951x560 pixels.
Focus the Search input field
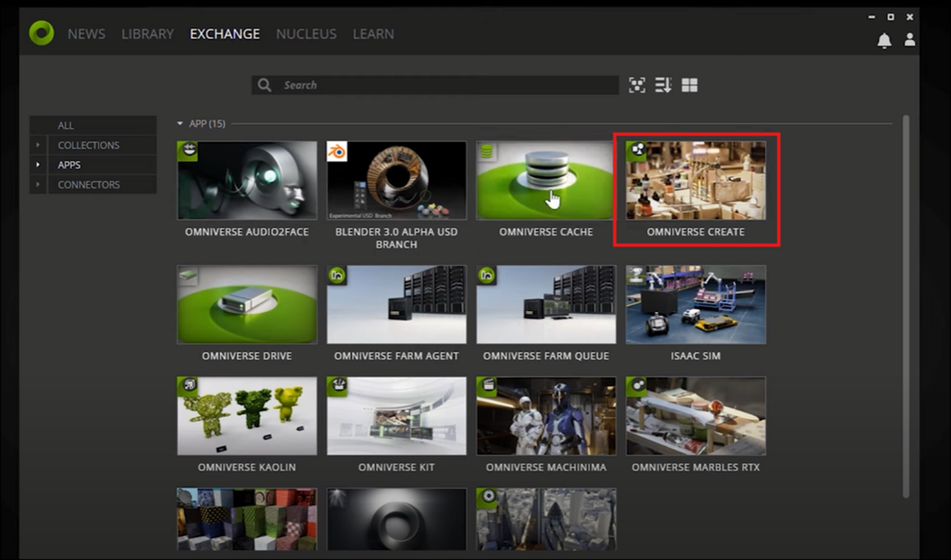click(x=435, y=85)
